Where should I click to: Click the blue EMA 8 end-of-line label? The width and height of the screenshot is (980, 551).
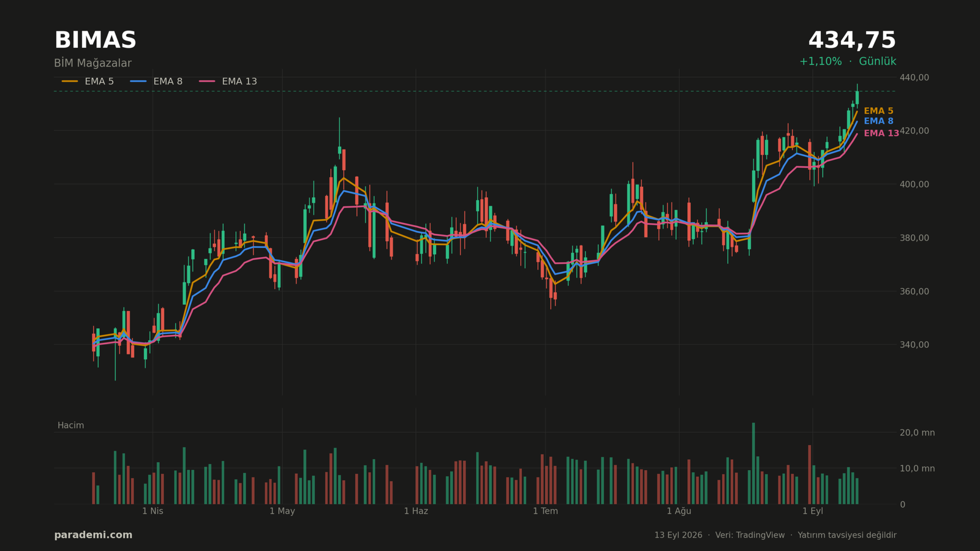coord(878,121)
